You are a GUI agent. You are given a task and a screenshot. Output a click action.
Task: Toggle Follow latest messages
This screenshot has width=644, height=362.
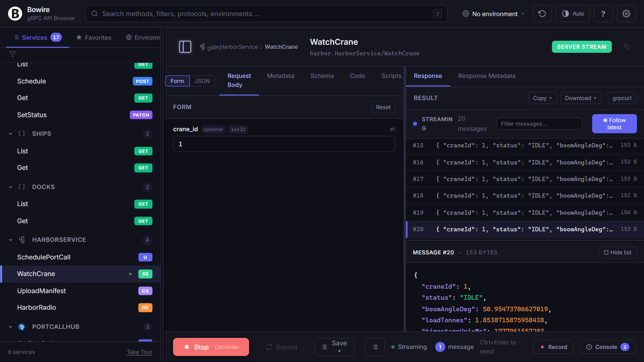tap(614, 124)
